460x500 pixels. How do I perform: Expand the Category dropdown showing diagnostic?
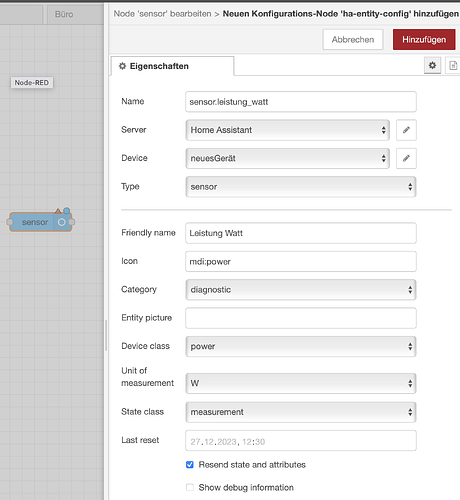(x=301, y=290)
